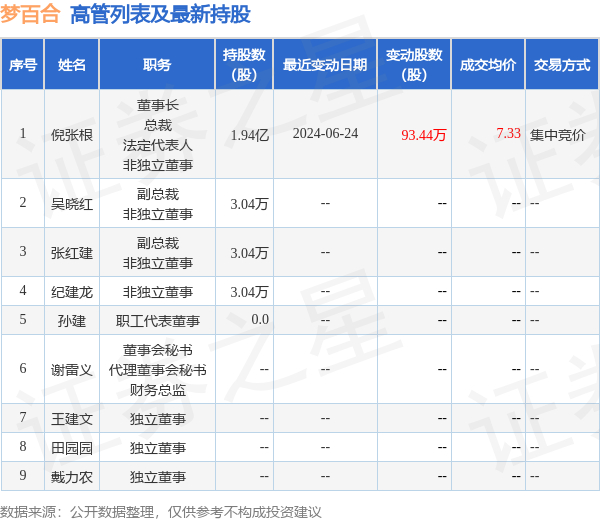Click the name 张红建
This screenshot has height=521, width=600.
(72, 253)
